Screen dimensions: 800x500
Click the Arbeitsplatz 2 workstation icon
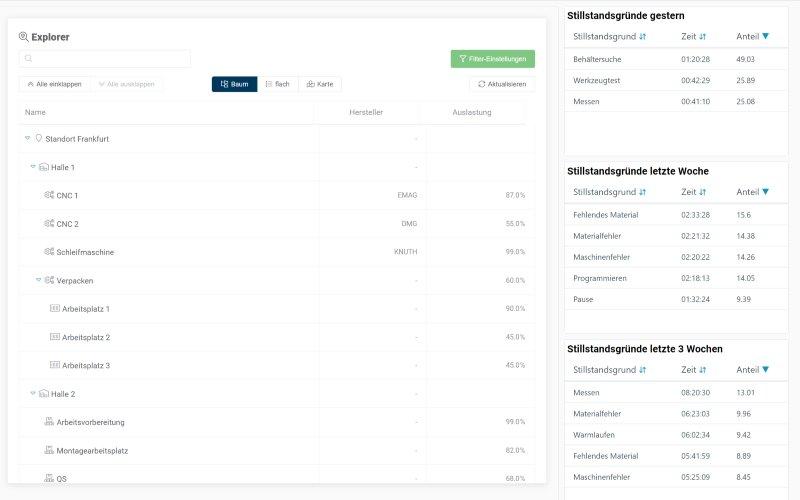coord(55,337)
